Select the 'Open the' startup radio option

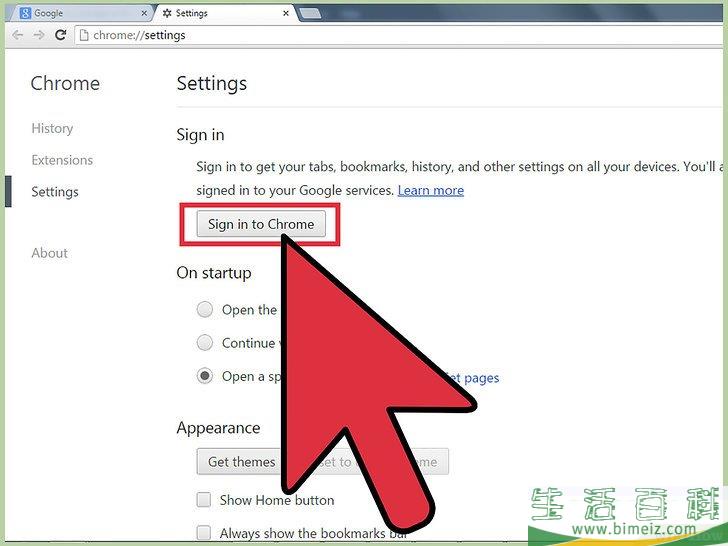(205, 309)
